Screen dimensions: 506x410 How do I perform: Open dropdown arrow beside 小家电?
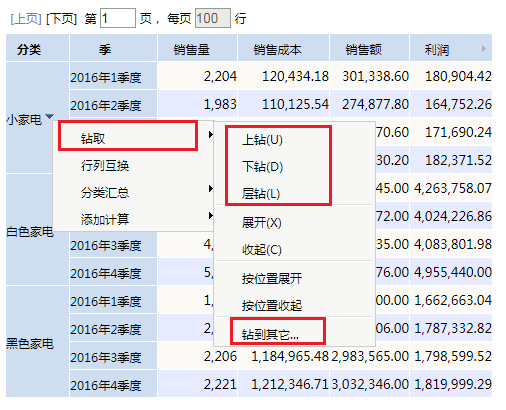click(49, 117)
